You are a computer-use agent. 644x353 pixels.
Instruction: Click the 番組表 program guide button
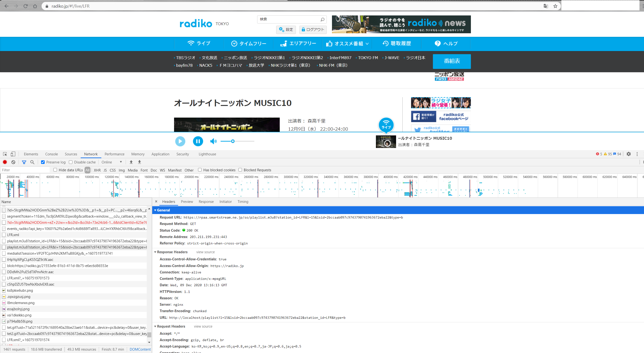pos(451,61)
